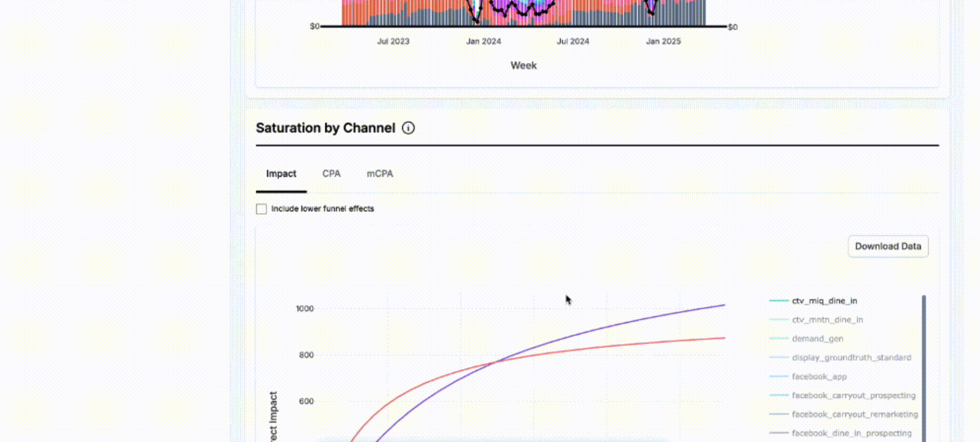The image size is (980, 442).
Task: Switch to the Impact tab
Action: 281,174
